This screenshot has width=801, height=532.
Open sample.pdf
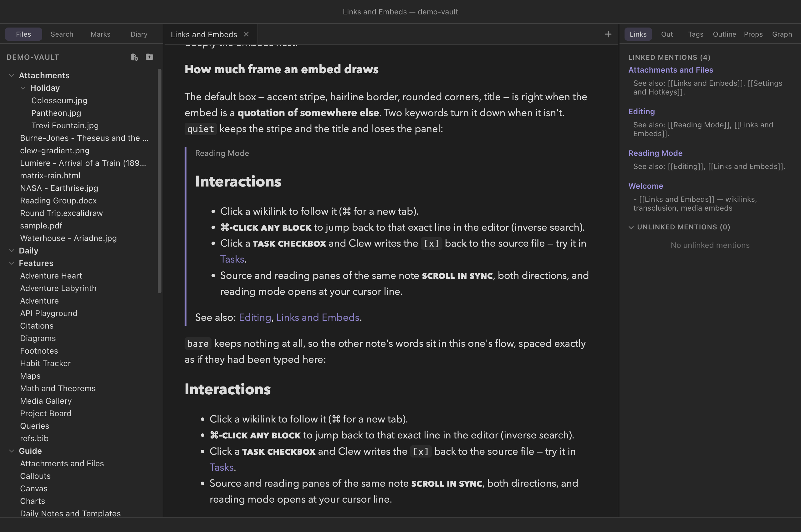point(41,226)
